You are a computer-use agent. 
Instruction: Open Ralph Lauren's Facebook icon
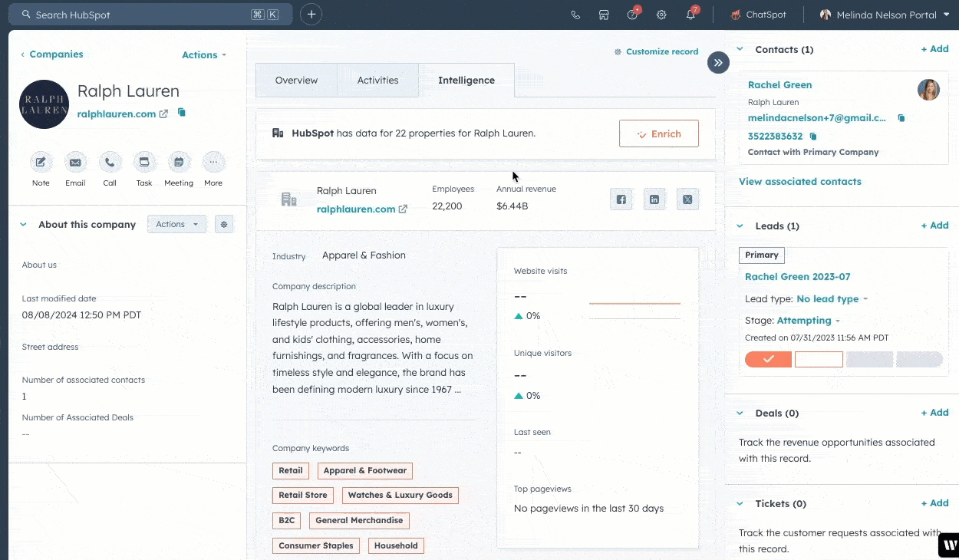click(621, 199)
